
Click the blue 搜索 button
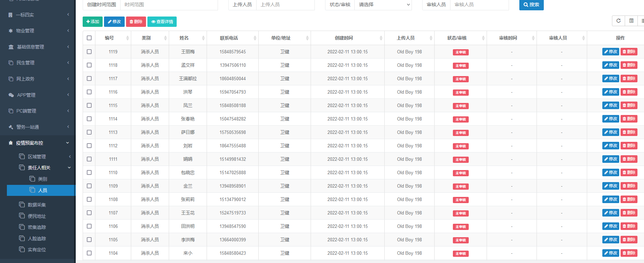tap(531, 5)
